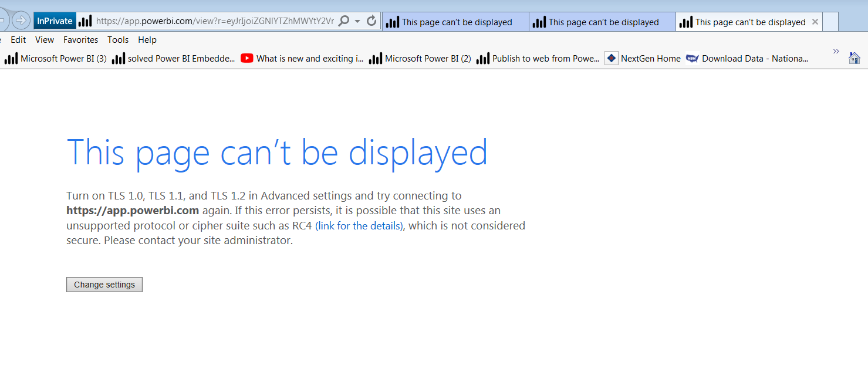Click the Power BI icon on the active tab

click(x=686, y=22)
